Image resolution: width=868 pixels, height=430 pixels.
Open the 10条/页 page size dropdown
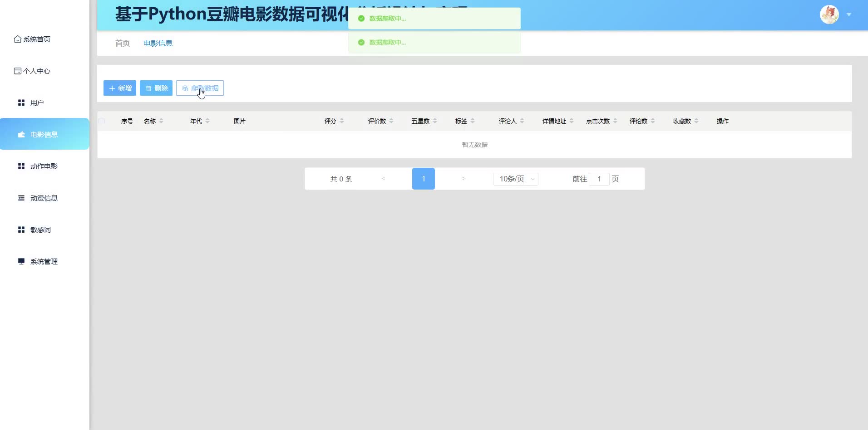(x=516, y=179)
